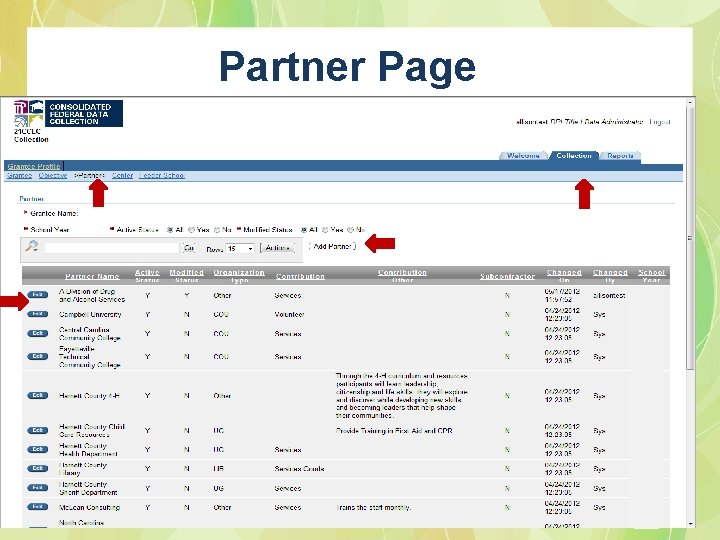Select 'Yes' for Modified Status
Viewport: 720px width, 540px height.
pos(325,230)
